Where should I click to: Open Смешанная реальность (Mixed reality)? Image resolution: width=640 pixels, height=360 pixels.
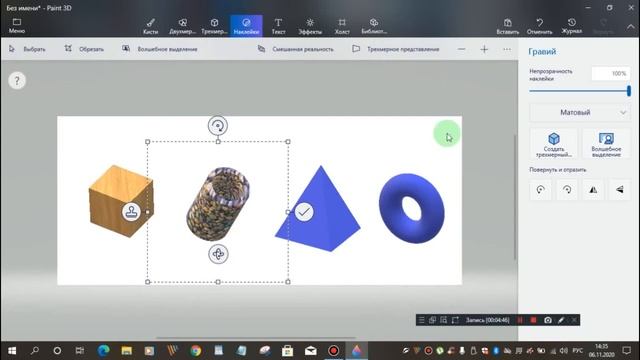coord(296,49)
